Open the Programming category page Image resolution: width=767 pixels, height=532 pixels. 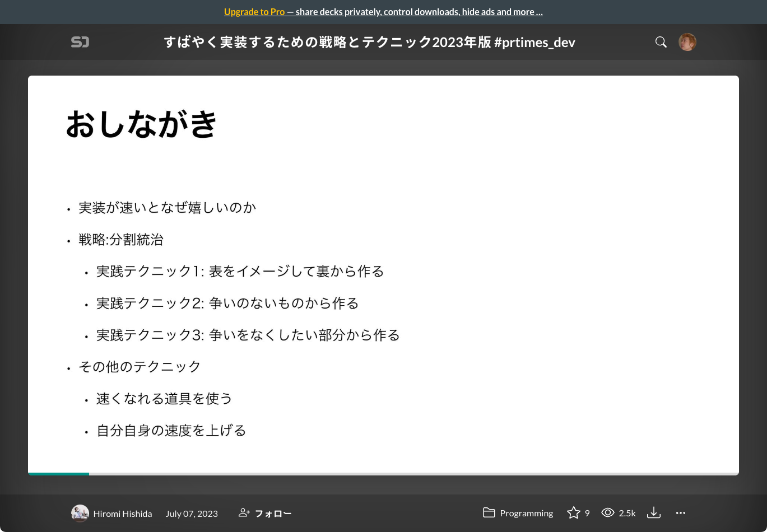[526, 513]
